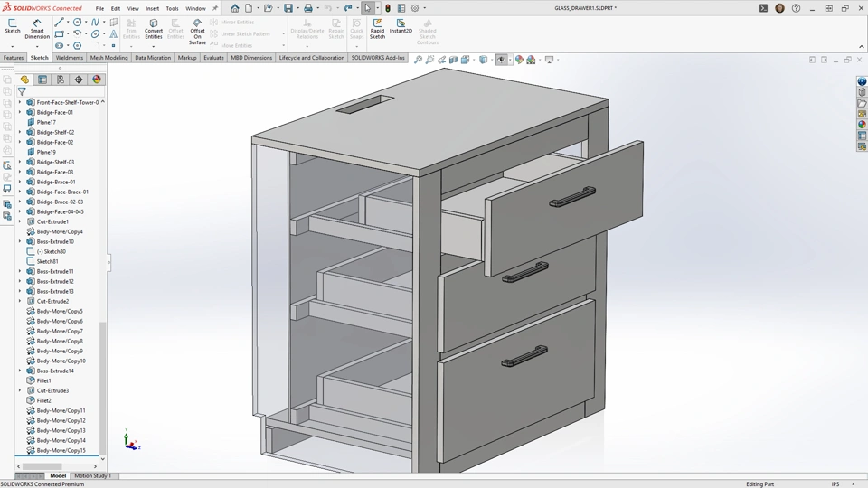Image resolution: width=868 pixels, height=488 pixels.
Task: Expand Boss-Extrude14 feature node
Action: 20,371
